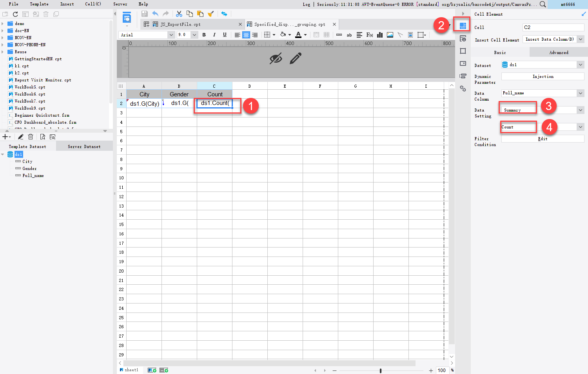
Task: Open the Injection dynamic parameter settings
Action: [543, 76]
